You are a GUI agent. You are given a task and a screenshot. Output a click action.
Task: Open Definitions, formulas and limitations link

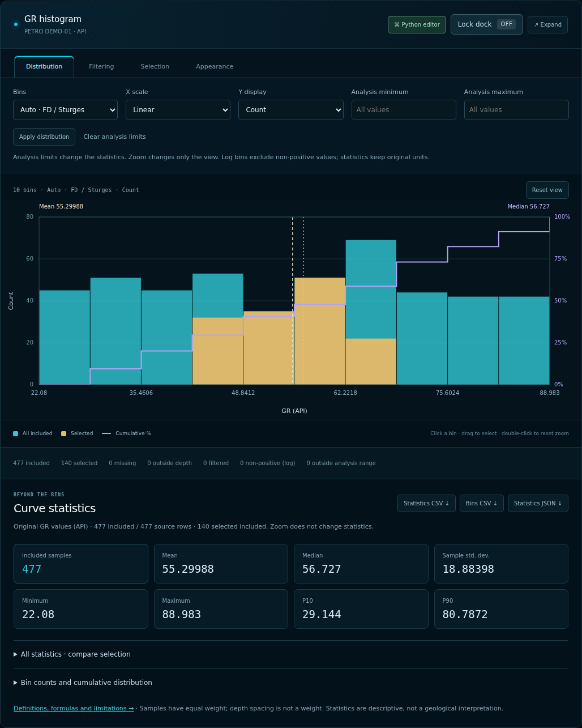[74, 708]
